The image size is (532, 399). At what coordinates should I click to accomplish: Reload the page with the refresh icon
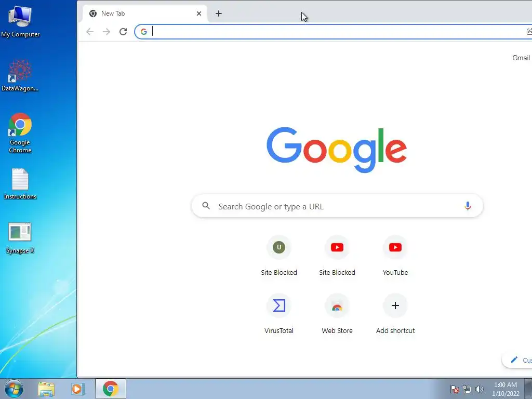[x=123, y=32]
